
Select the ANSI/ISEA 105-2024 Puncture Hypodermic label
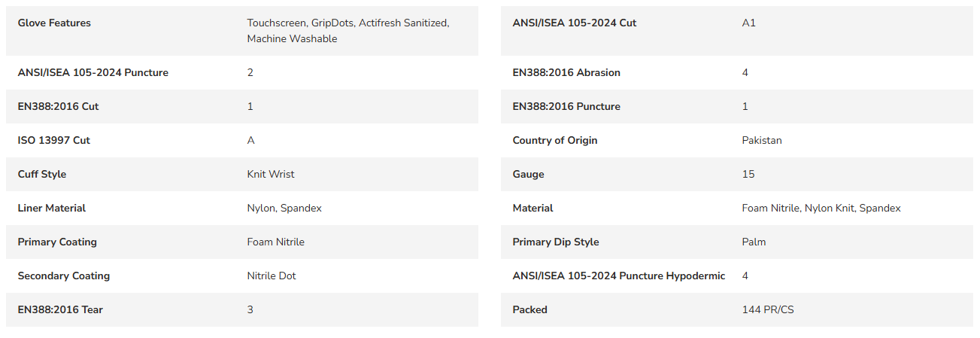pos(618,276)
